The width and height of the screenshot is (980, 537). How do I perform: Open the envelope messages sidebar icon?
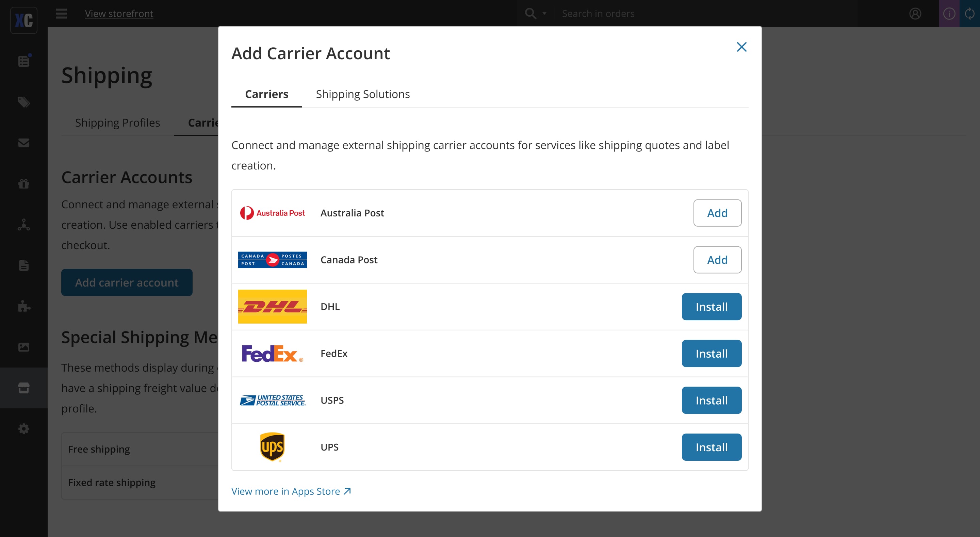[23, 143]
